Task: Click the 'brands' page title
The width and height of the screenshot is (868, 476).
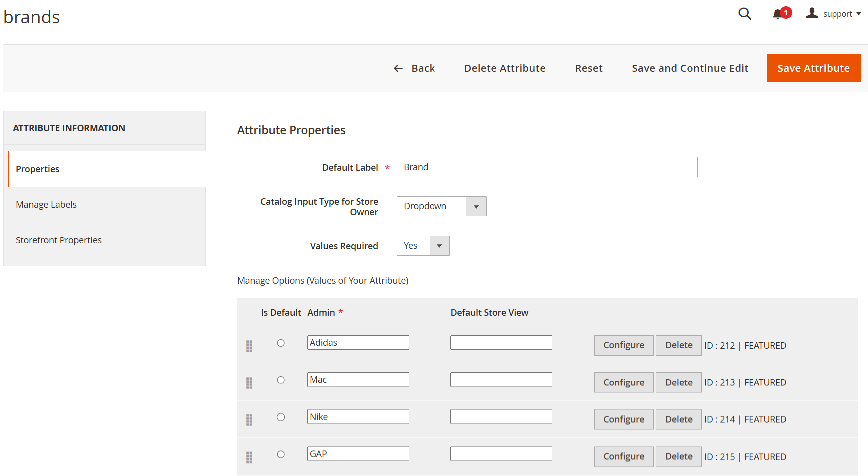Action: pos(32,17)
